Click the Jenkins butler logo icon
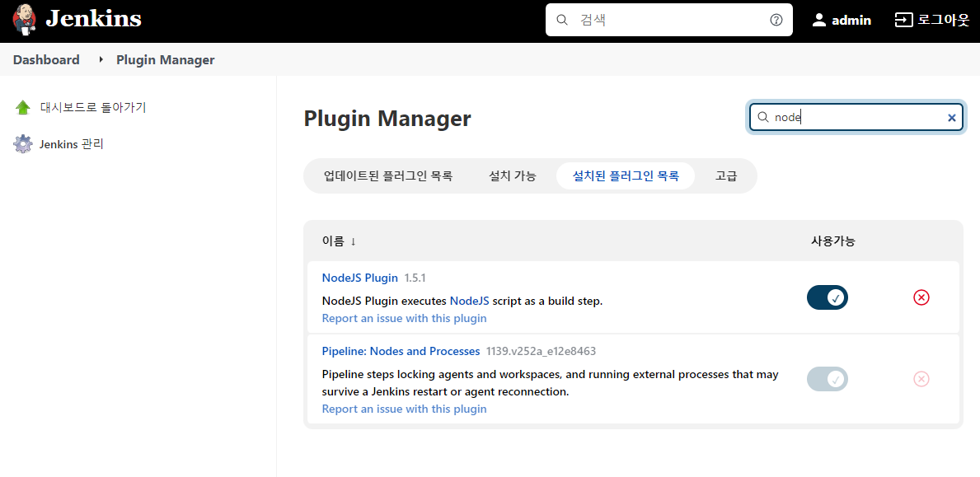The height and width of the screenshot is (477, 980). 25,19
